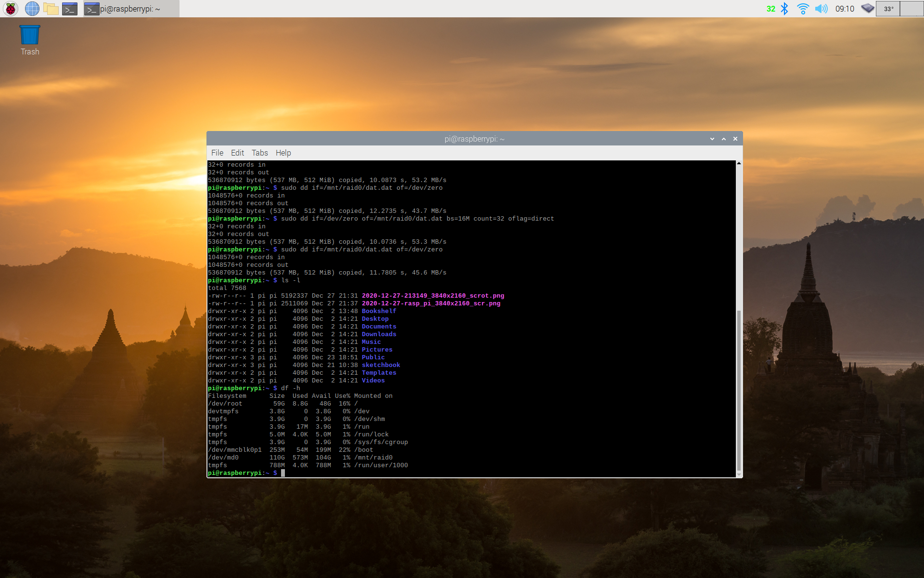The image size is (924, 578).
Task: Open the Wi-Fi network menu
Action: [803, 9]
